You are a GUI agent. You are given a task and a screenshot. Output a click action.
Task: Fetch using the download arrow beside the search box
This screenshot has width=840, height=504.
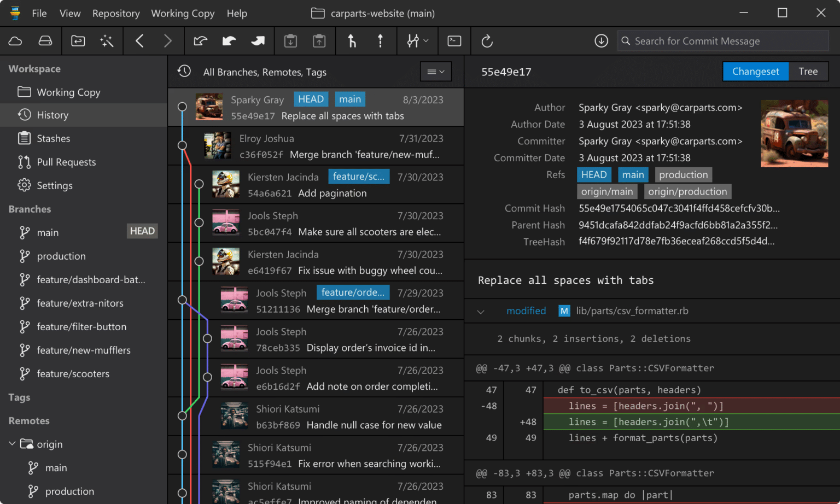coord(601,40)
